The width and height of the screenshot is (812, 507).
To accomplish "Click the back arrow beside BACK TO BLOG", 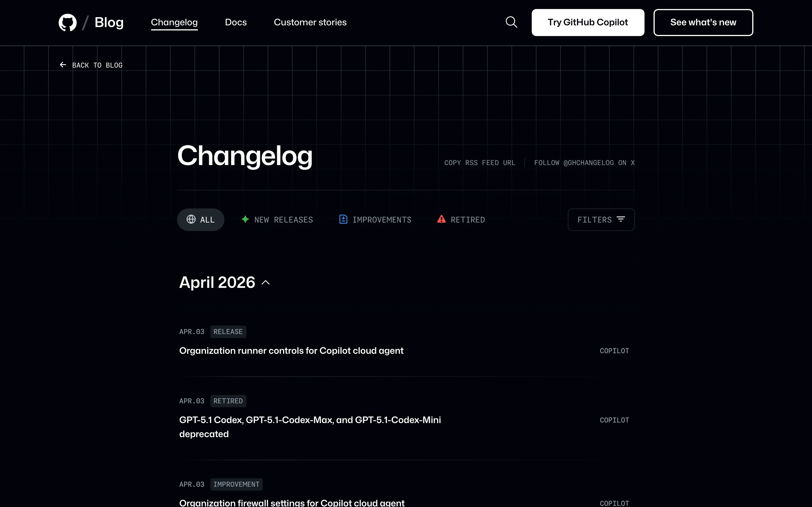I will pos(63,65).
